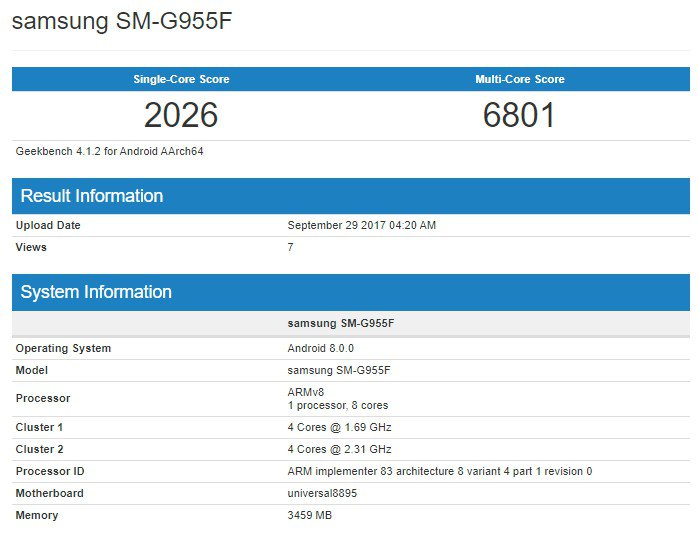The height and width of the screenshot is (536, 698).
Task: Select the 6801 multi-core score value
Action: point(519,115)
